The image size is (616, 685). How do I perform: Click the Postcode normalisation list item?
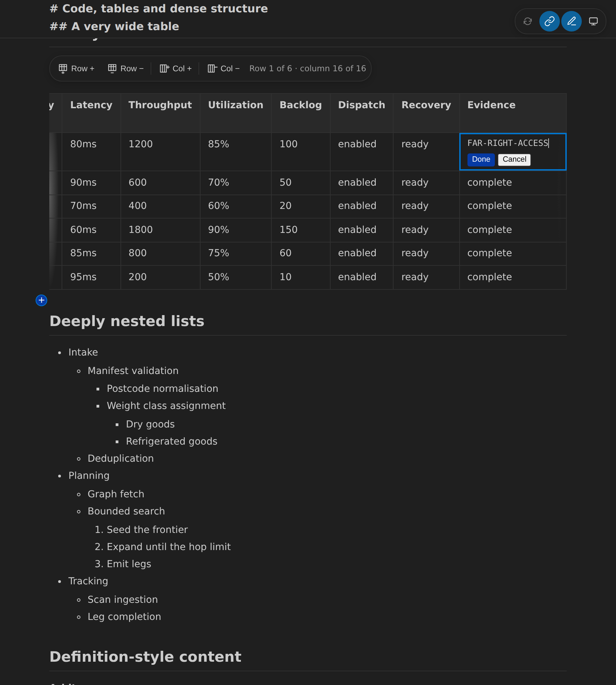[x=163, y=388]
